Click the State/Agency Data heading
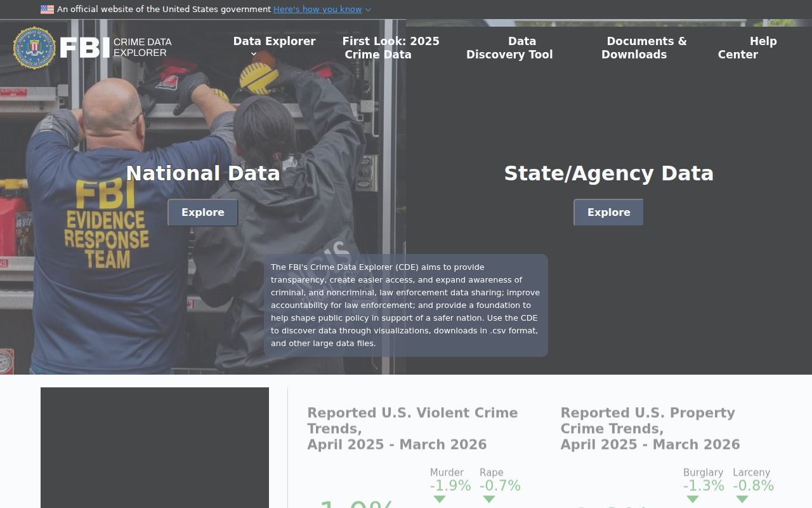 tap(609, 173)
